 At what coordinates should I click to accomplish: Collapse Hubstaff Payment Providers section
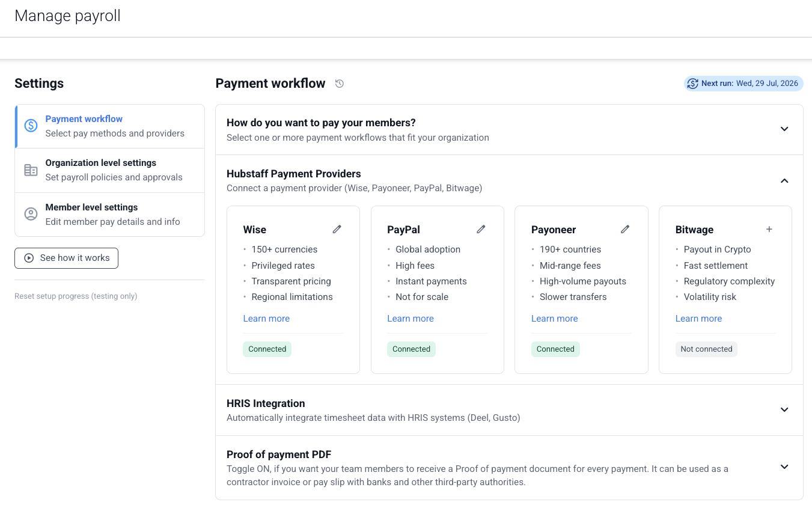tap(784, 180)
